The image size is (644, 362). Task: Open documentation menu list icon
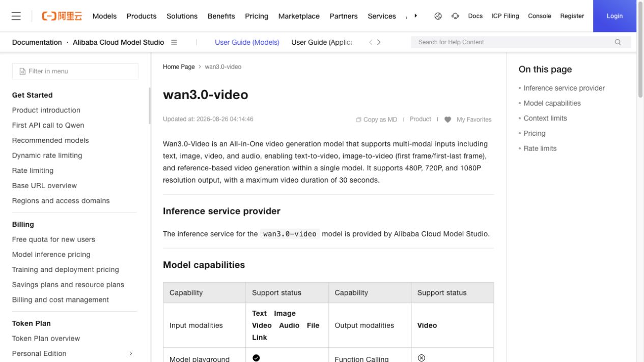click(x=174, y=42)
